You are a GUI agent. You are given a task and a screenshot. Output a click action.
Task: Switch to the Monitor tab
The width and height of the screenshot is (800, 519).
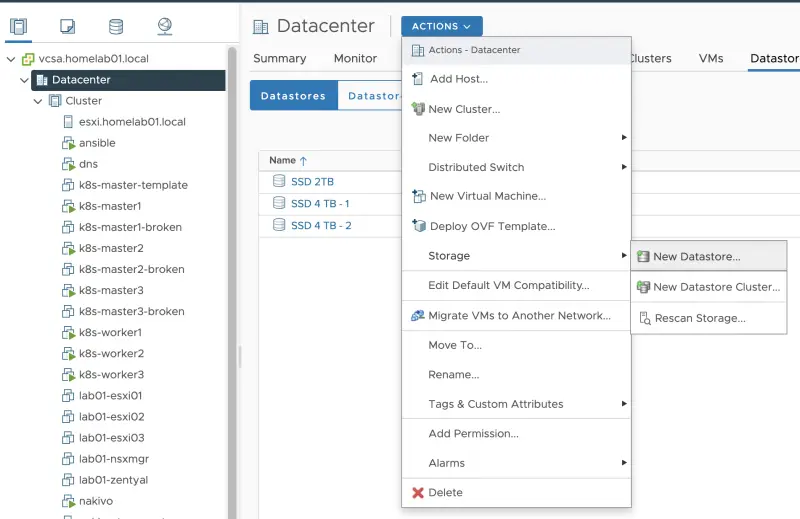(355, 58)
